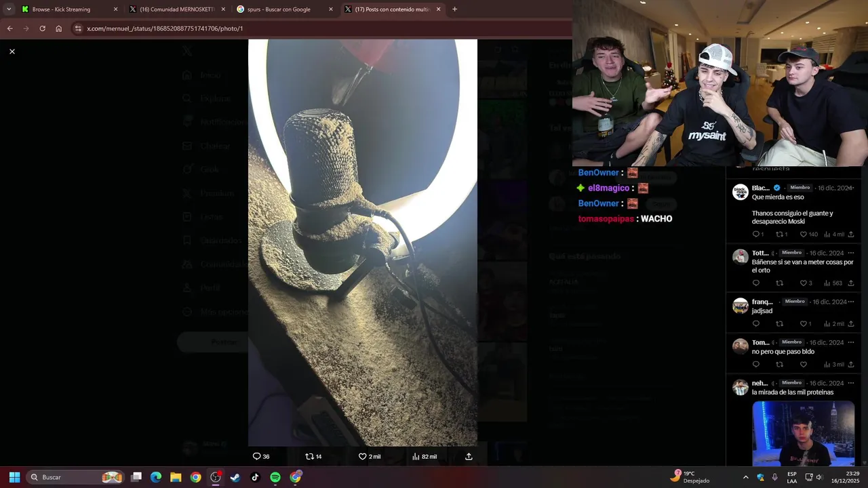Switch to Comunidad MERNOSKETTI tab
Viewport: 868px width, 488px height.
pyautogui.click(x=177, y=9)
